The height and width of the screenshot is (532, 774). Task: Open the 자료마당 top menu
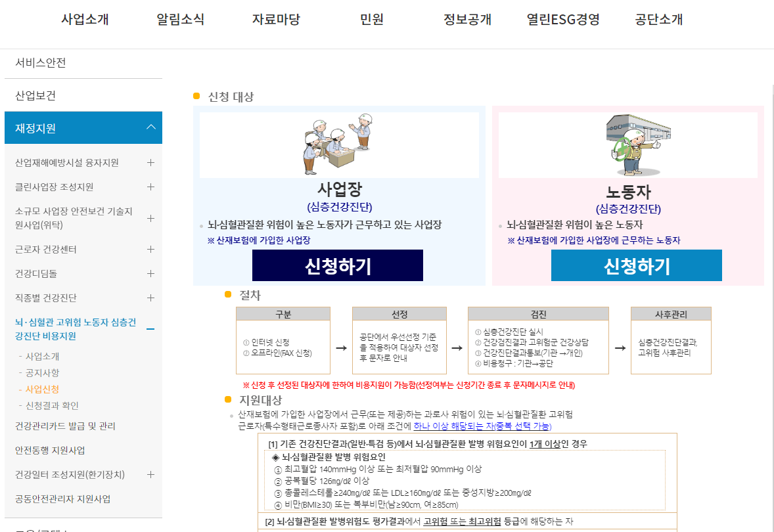(x=276, y=20)
